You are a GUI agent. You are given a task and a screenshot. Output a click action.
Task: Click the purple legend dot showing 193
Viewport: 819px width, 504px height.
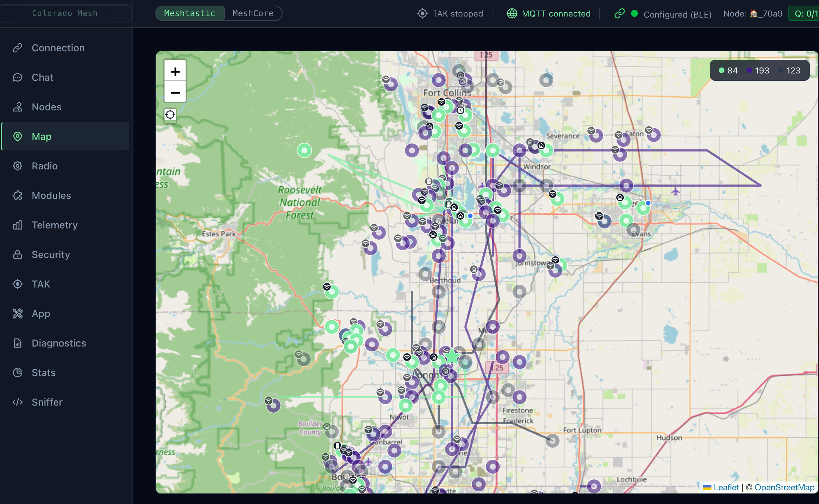pos(749,70)
